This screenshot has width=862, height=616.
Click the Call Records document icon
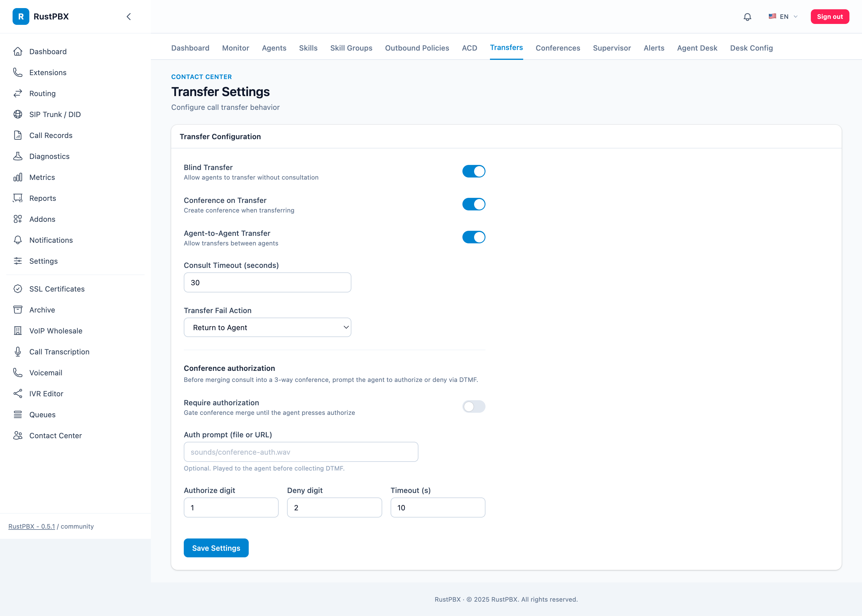pos(18,135)
